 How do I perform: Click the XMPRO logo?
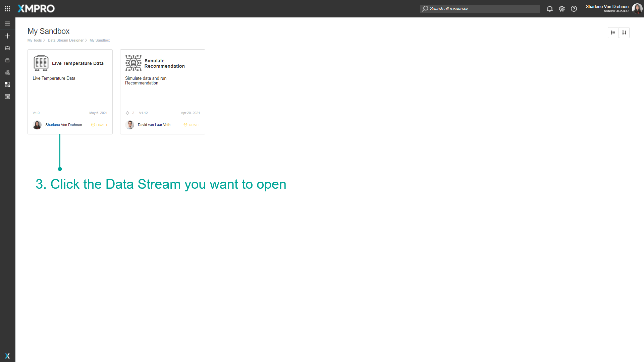click(x=36, y=8)
